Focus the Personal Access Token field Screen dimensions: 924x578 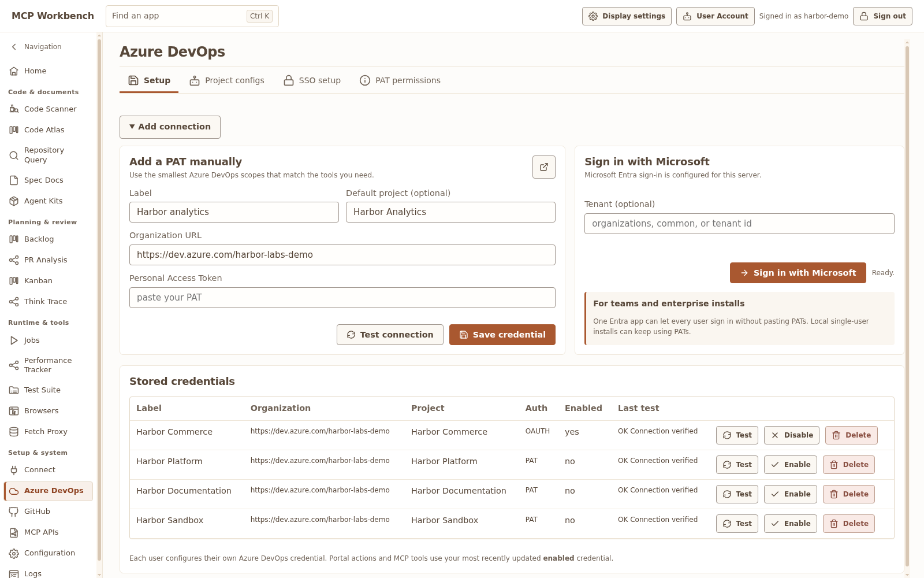[x=342, y=298]
